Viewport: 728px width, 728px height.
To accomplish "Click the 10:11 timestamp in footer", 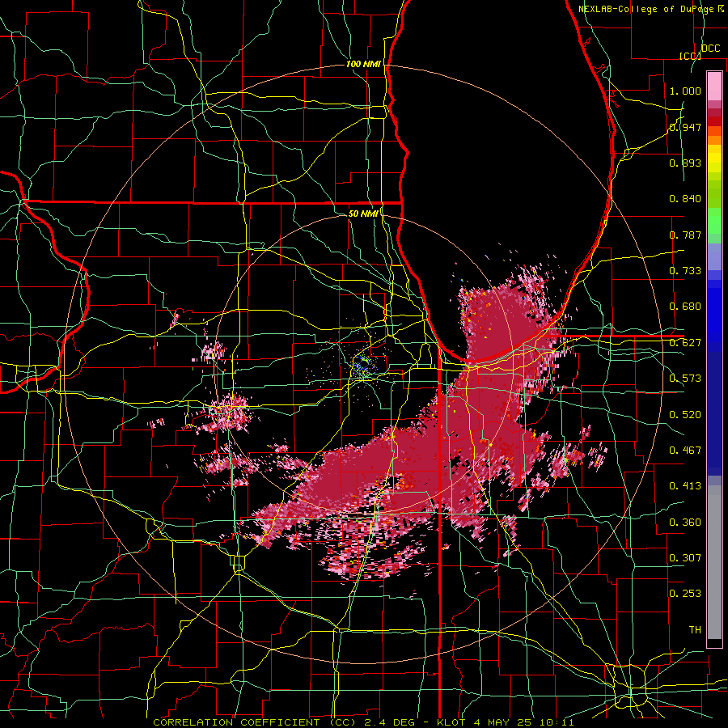I will click(558, 722).
